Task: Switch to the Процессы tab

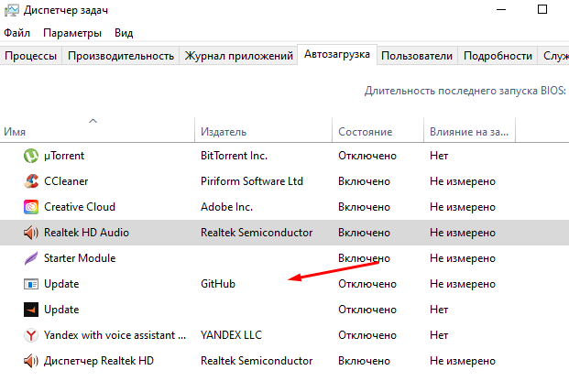Action: (30, 56)
